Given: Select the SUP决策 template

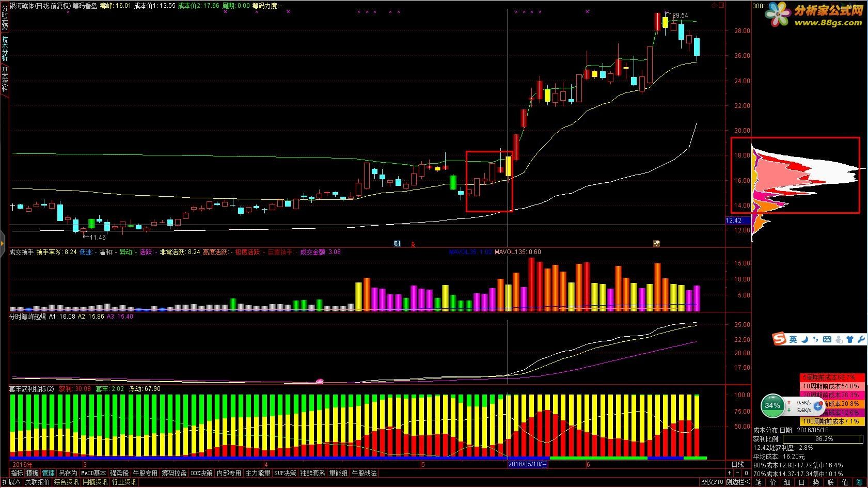Looking at the screenshot, I should tap(285, 473).
